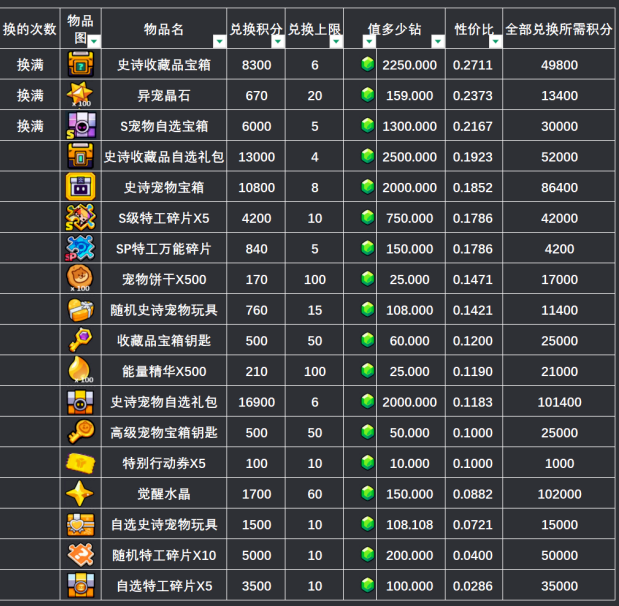This screenshot has height=606, width=619.
Task: Click the green gem in 觉醒水晶 row
Action: coord(368,493)
